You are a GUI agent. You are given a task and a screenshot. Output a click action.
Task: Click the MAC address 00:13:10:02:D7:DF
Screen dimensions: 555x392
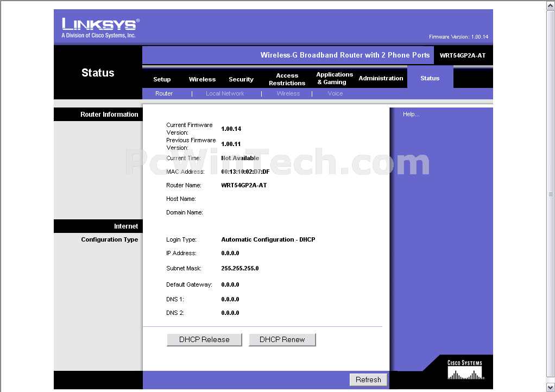click(245, 172)
